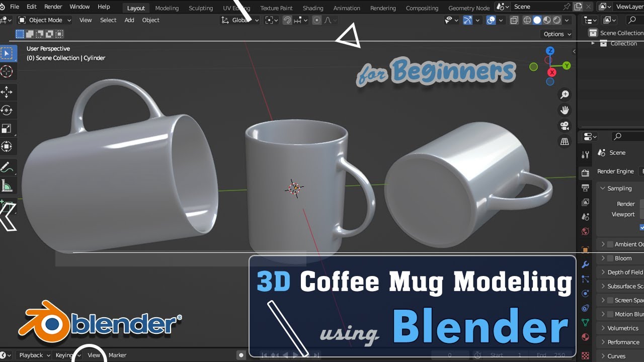Switch to the Sculpting workspace tab
The width and height of the screenshot is (644, 362).
(201, 8)
